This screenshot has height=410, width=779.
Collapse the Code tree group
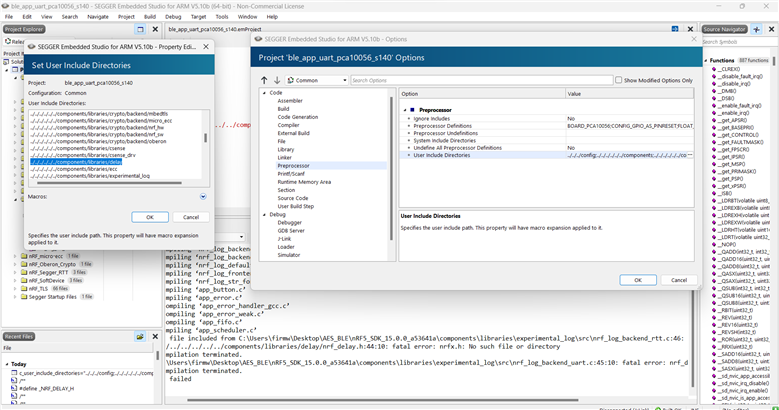264,93
